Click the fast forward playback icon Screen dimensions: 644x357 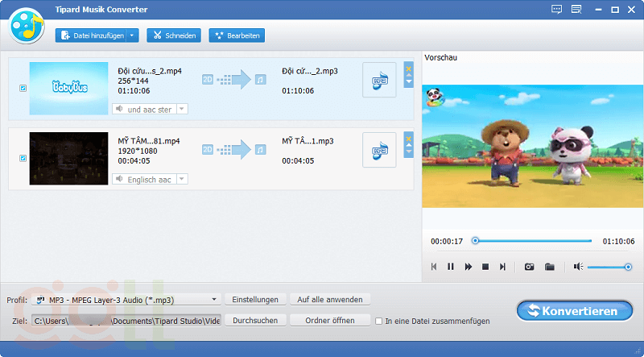[x=468, y=266]
